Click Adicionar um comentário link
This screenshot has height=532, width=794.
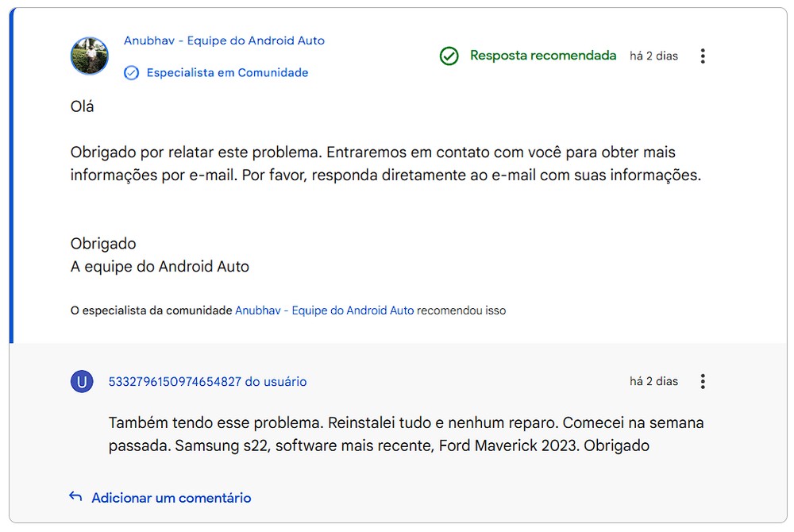click(x=172, y=498)
